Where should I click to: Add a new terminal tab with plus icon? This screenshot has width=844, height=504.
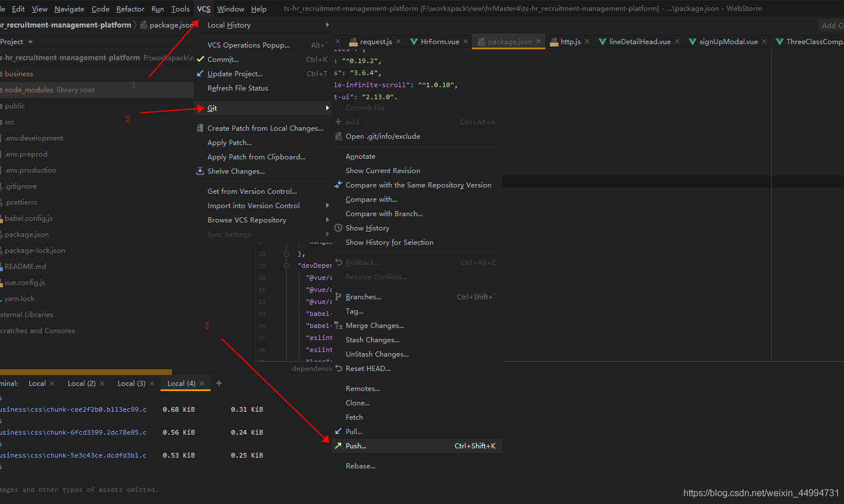219,383
